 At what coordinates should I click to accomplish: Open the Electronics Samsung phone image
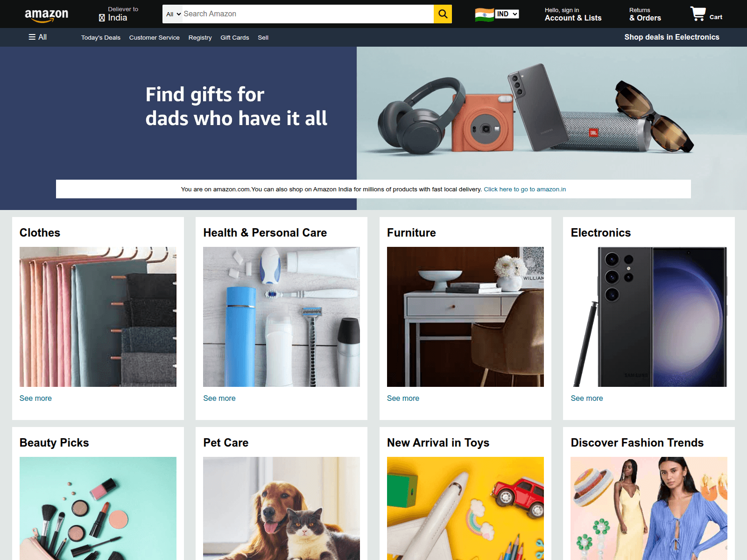649,317
